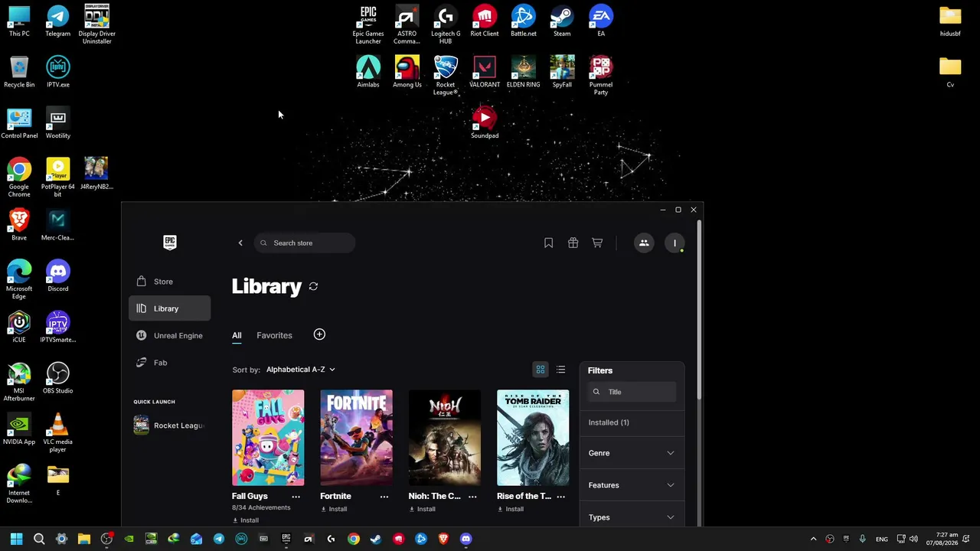Open Fab in the launcher sidebar
The height and width of the screenshot is (551, 980).
click(x=170, y=363)
